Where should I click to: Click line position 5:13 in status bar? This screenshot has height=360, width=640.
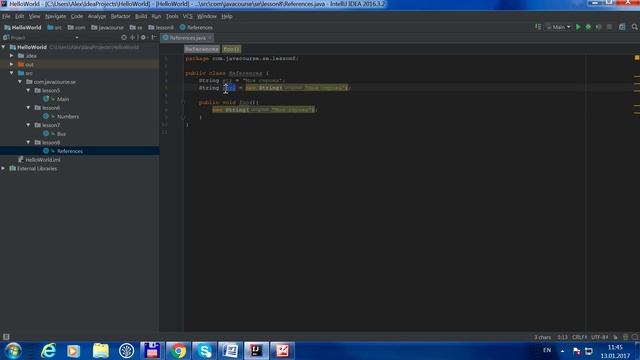[562, 337]
